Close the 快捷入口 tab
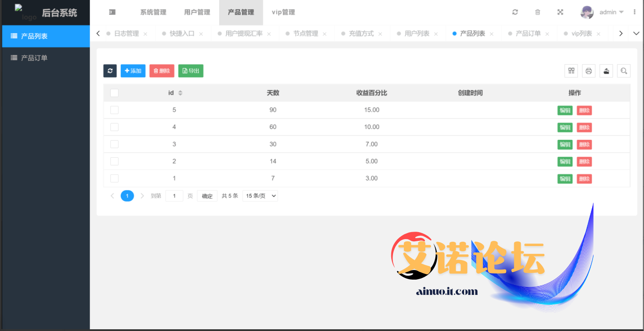 click(201, 34)
